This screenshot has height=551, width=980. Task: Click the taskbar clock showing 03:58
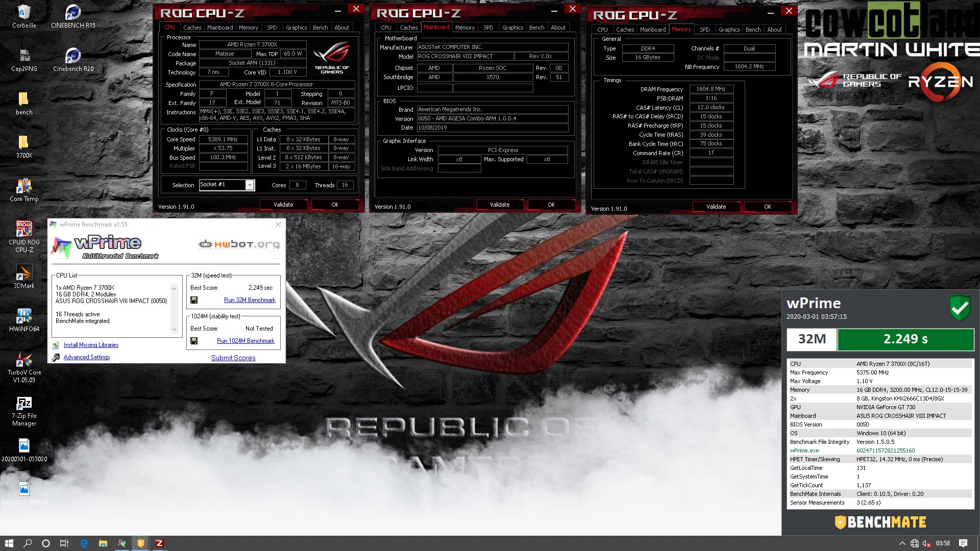(x=943, y=543)
